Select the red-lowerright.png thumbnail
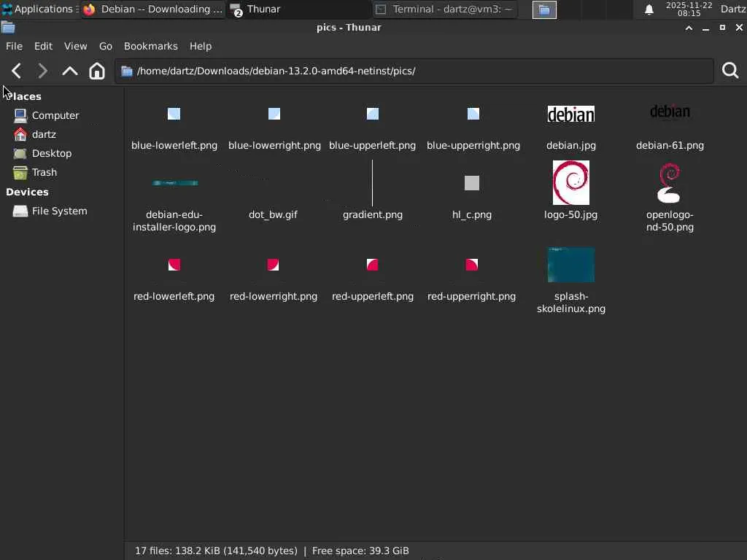Viewport: 747px width, 560px height. 273,265
